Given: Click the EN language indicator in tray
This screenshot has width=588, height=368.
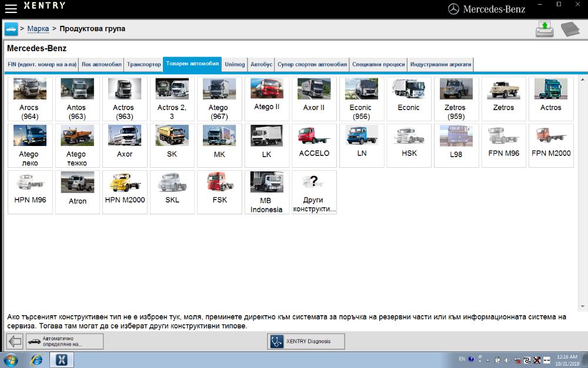Looking at the screenshot, I should (x=462, y=359).
